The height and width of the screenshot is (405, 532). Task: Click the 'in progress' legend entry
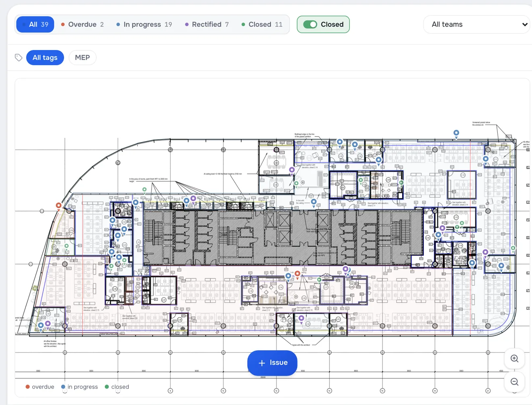pos(79,387)
